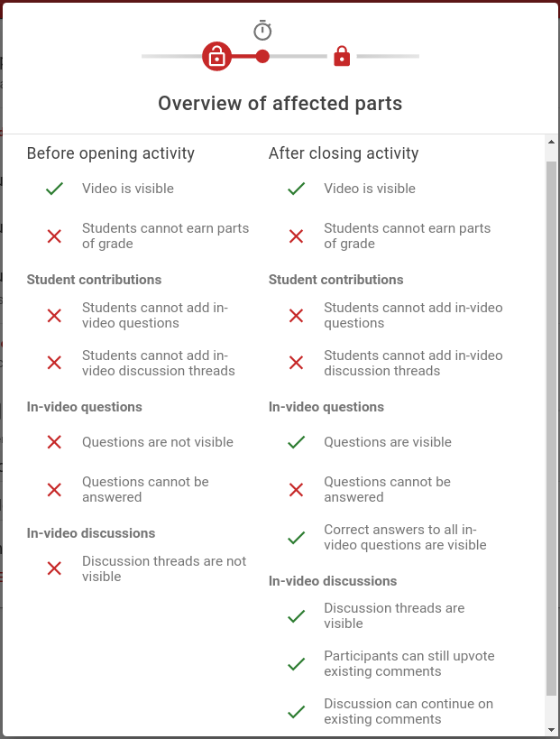Click the scrollbar up arrow

pyautogui.click(x=551, y=142)
